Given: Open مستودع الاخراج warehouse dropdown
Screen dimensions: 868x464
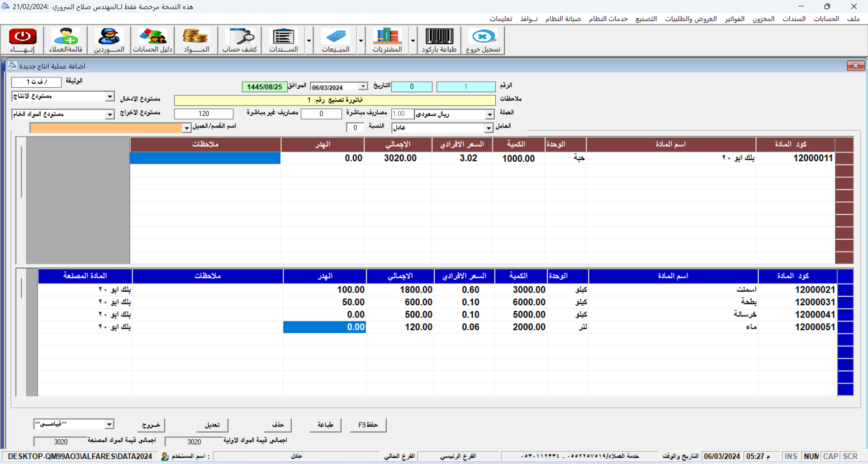Looking at the screenshot, I should click(x=110, y=114).
